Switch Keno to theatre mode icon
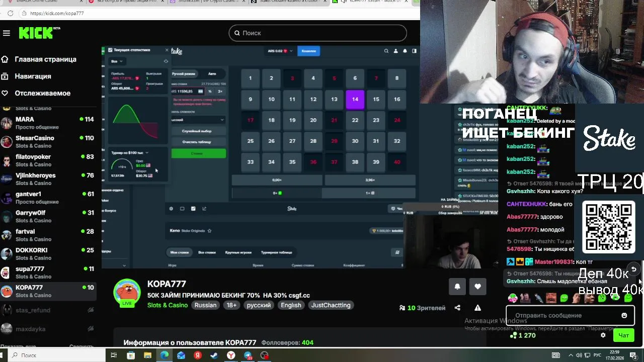 point(182,209)
